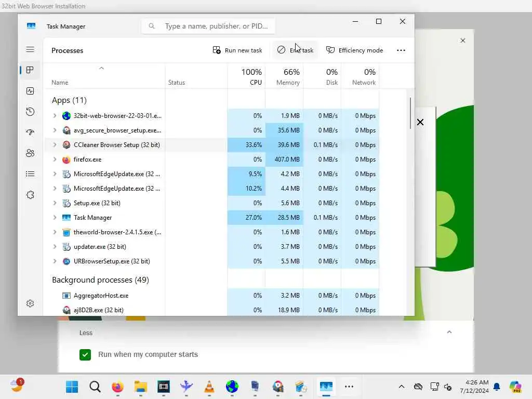Close the inner installer dialog with X
Image resolution: width=532 pixels, height=399 pixels.
(x=420, y=122)
